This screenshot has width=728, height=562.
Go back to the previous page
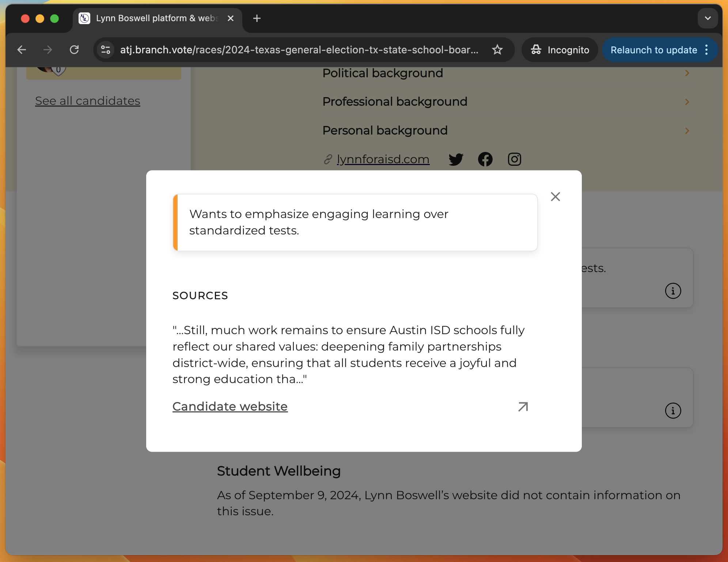pos(22,50)
